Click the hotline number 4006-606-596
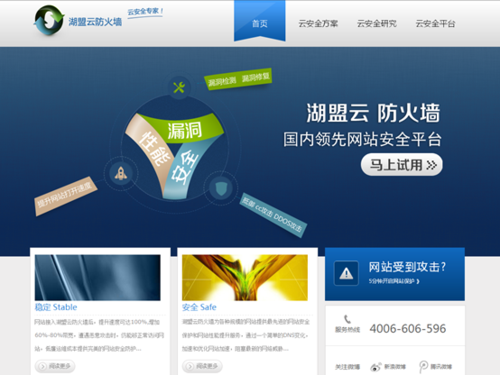The image size is (500, 375). pos(408,329)
